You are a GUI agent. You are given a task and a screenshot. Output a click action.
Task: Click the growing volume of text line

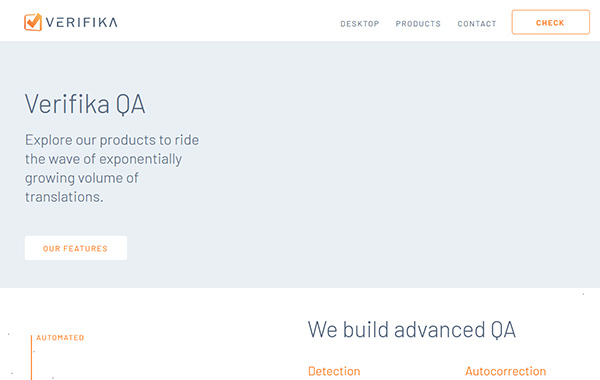(x=82, y=178)
